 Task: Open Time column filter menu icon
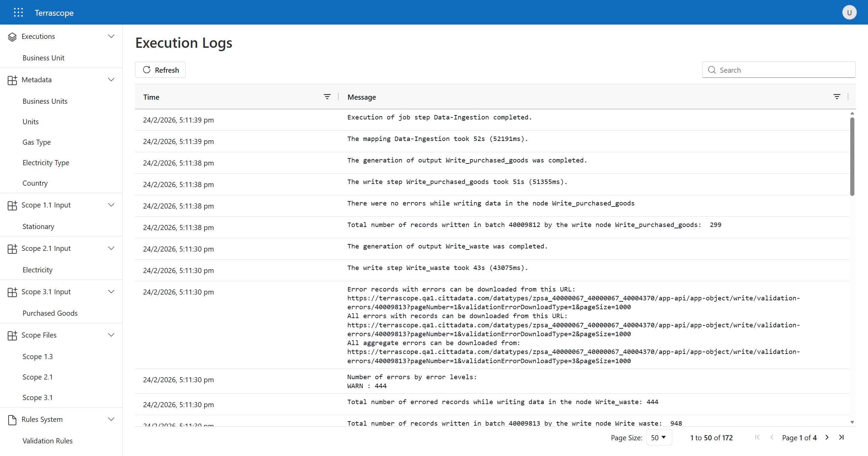pyautogui.click(x=327, y=97)
